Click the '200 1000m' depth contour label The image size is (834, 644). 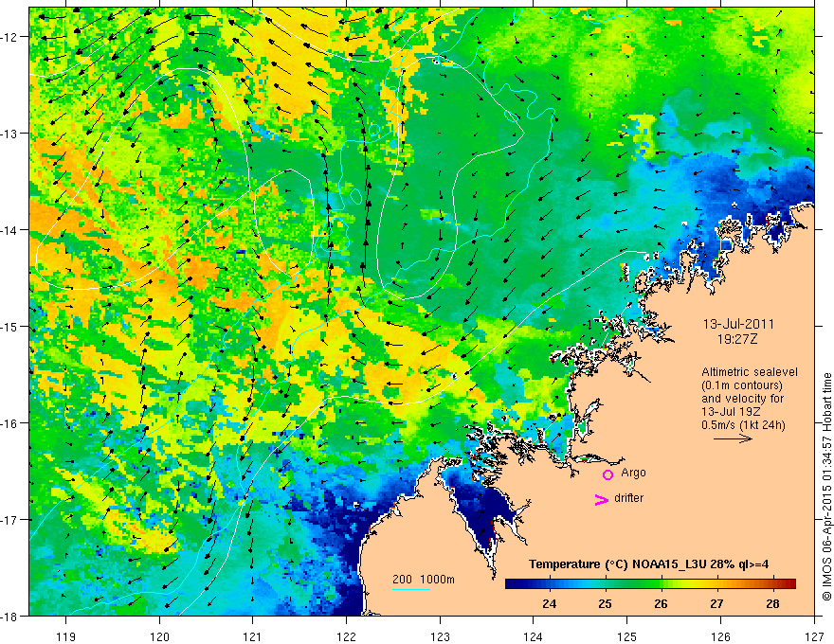click(424, 580)
